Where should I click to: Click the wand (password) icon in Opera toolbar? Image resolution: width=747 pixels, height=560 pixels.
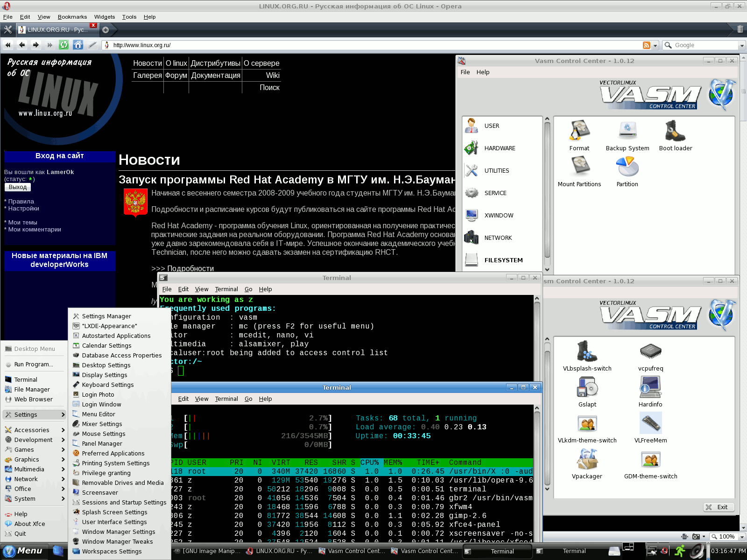pyautogui.click(x=92, y=45)
